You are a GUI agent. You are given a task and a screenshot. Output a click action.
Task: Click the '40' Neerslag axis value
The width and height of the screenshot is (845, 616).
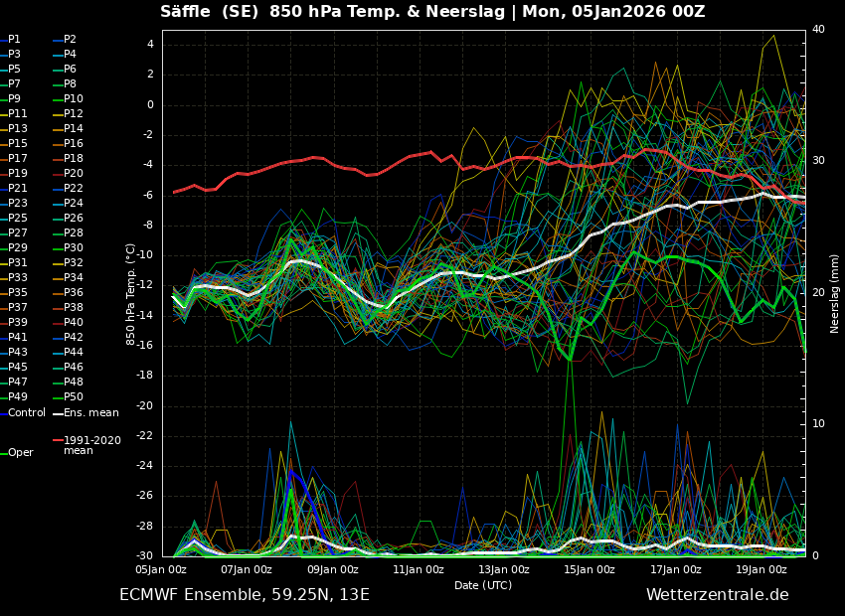(x=818, y=29)
